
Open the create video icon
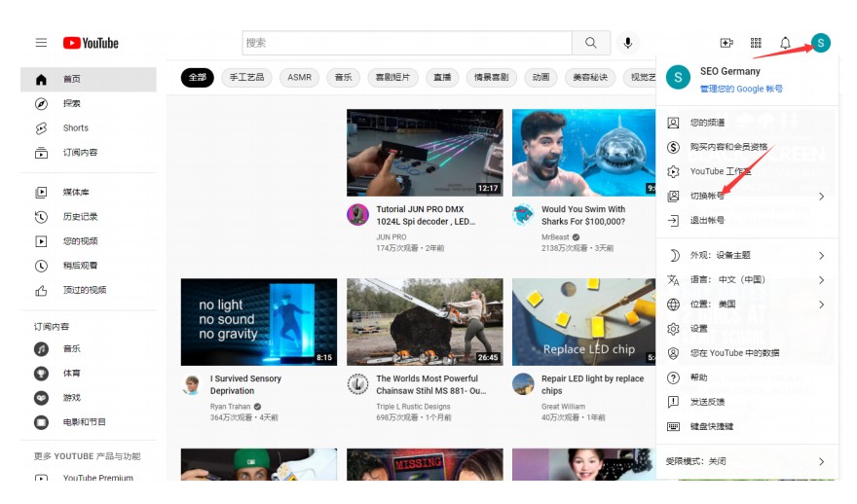(x=727, y=43)
